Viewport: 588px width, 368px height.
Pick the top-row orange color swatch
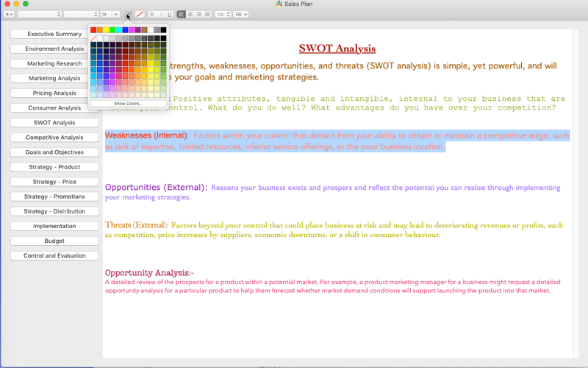click(100, 30)
